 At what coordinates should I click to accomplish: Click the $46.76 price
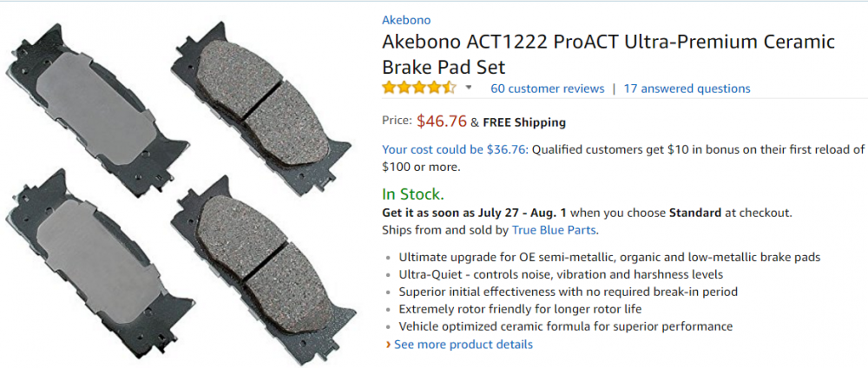tap(441, 122)
